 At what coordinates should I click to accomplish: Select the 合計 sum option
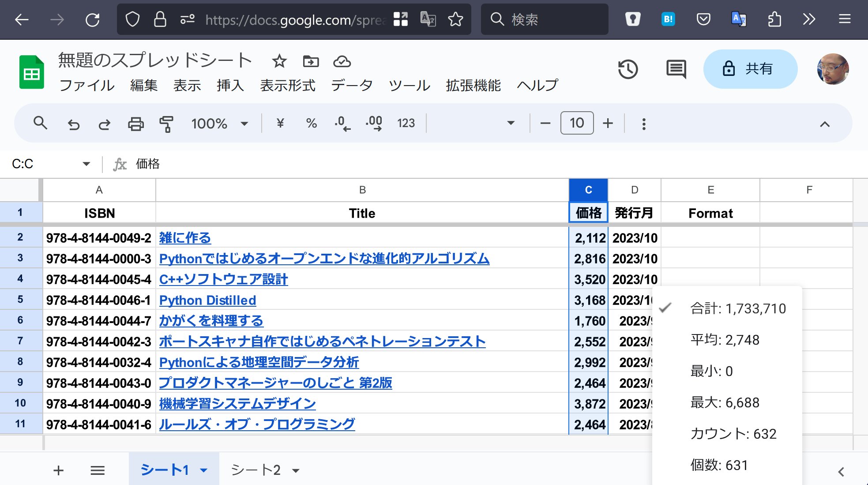click(x=738, y=308)
